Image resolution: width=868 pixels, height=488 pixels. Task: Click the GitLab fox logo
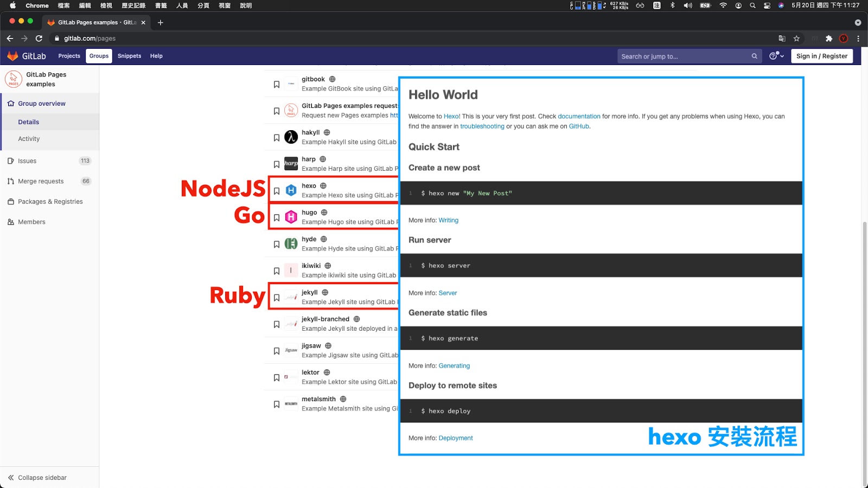point(12,56)
